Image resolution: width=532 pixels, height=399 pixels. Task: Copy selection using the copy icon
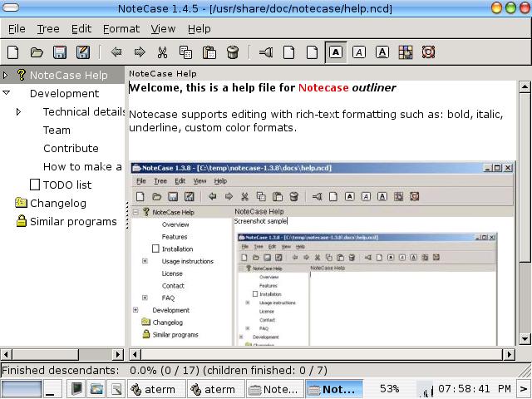point(185,52)
